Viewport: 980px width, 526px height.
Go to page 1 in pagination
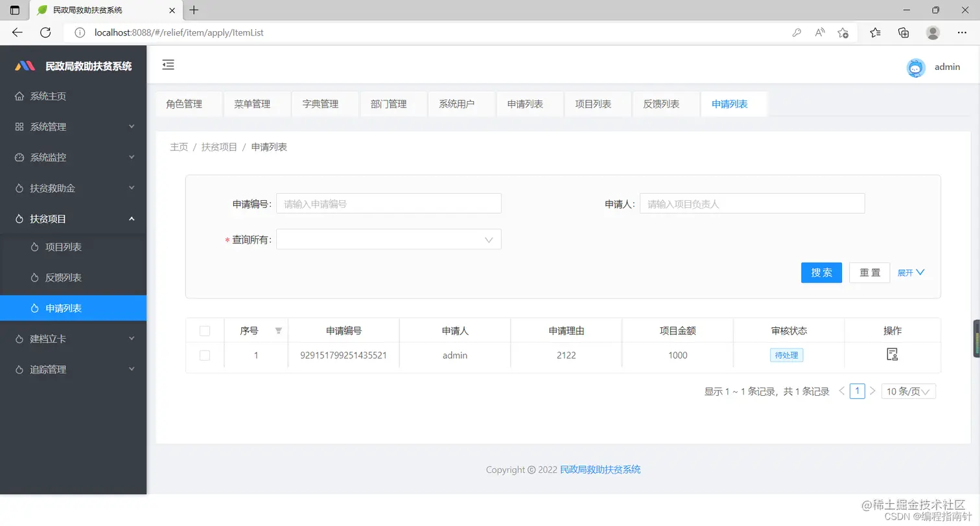pos(857,391)
